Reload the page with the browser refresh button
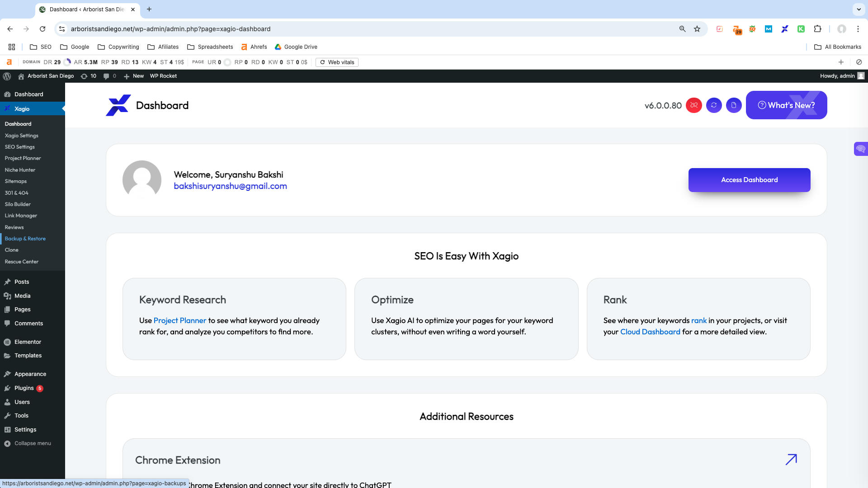 pyautogui.click(x=42, y=29)
